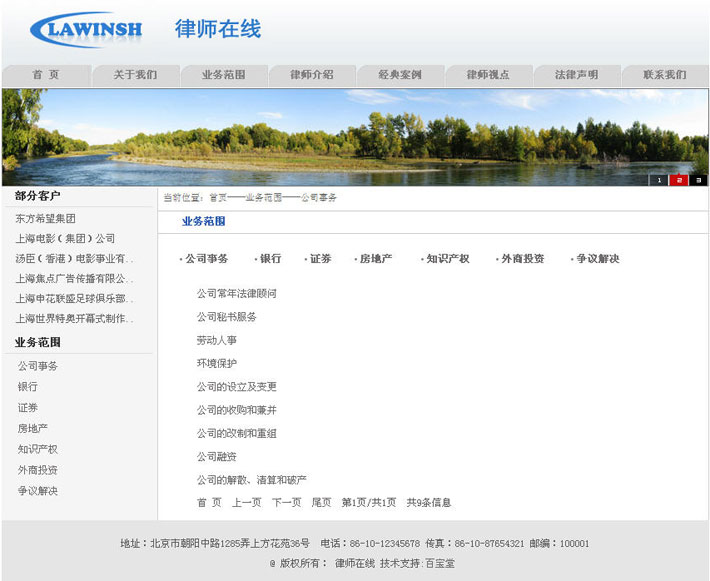Open article 公司的收购和兼并
710x581 pixels.
236,410
